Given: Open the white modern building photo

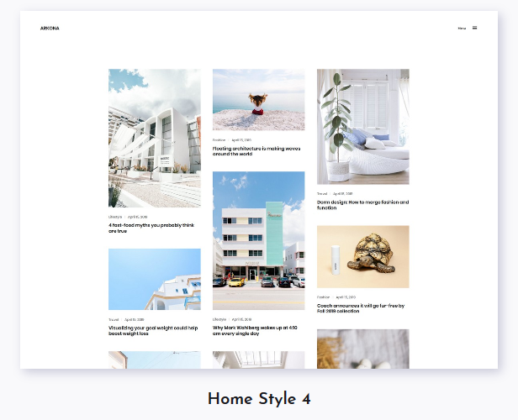Looking at the screenshot, I should point(155,138).
